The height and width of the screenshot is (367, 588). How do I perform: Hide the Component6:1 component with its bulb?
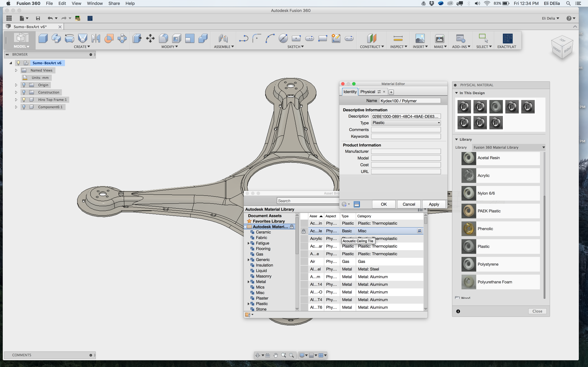click(24, 107)
